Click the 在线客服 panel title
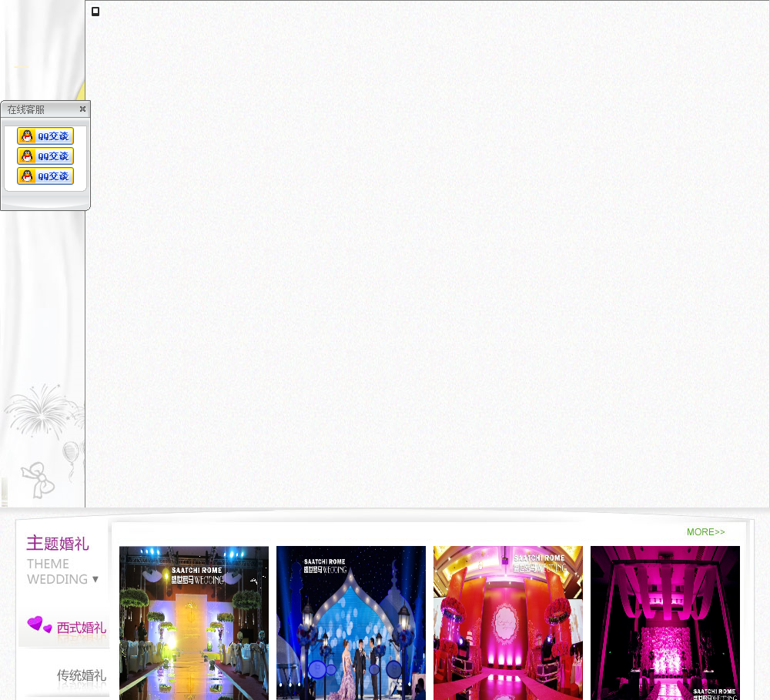Screen dimensions: 770x700 pyautogui.click(x=26, y=109)
